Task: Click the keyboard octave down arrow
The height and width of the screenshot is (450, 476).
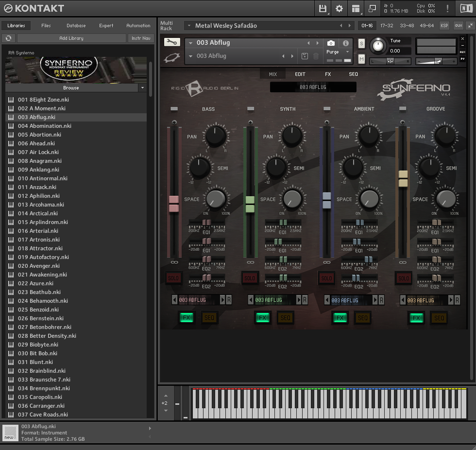Action: (166, 411)
